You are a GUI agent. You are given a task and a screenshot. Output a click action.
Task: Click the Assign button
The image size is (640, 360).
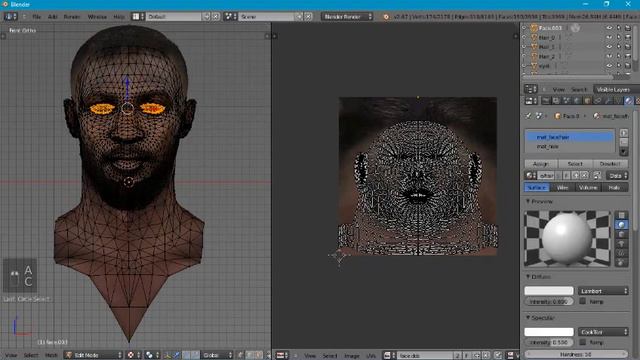click(x=541, y=164)
